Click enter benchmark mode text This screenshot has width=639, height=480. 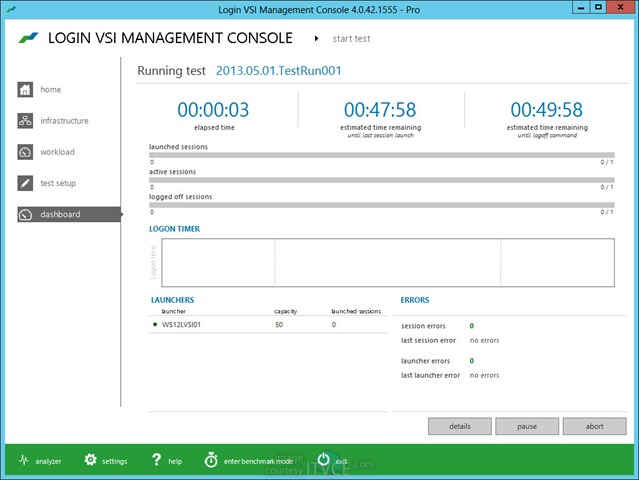tap(258, 461)
